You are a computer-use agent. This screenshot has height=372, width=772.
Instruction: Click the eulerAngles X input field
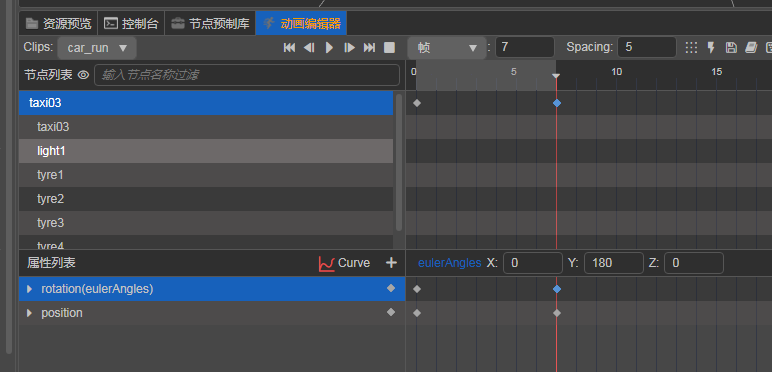point(533,263)
